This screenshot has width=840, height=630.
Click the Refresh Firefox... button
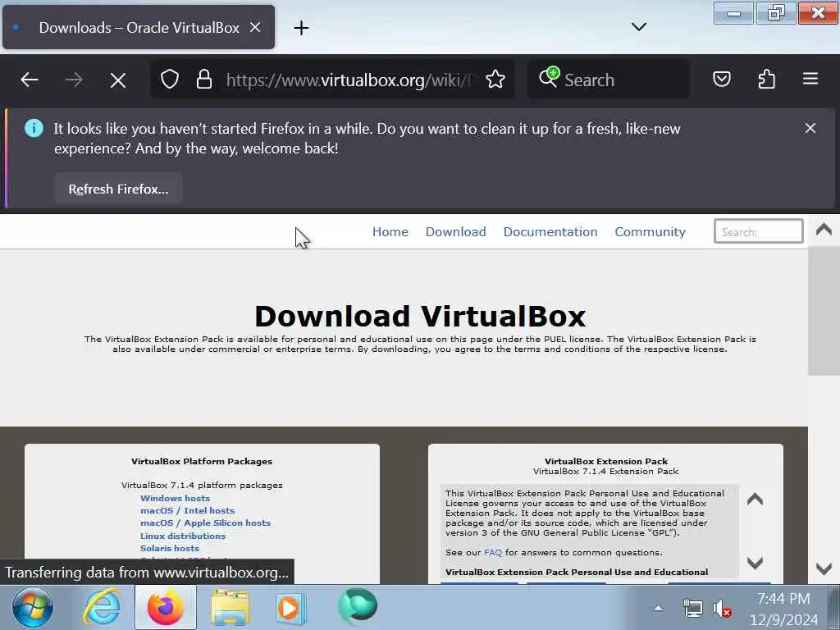(118, 189)
